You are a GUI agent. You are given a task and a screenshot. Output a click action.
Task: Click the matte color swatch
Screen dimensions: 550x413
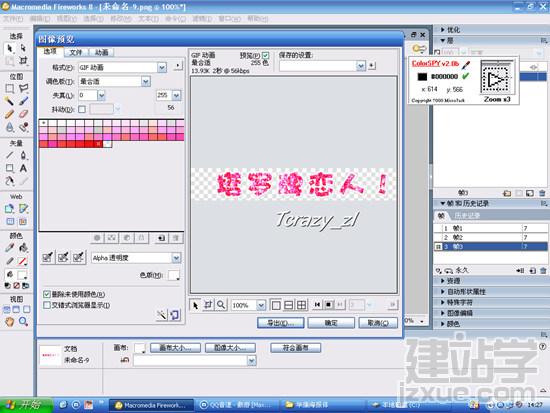(174, 275)
